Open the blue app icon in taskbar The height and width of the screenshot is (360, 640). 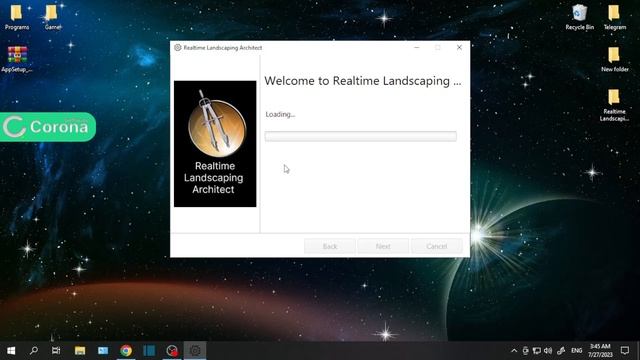(149, 351)
